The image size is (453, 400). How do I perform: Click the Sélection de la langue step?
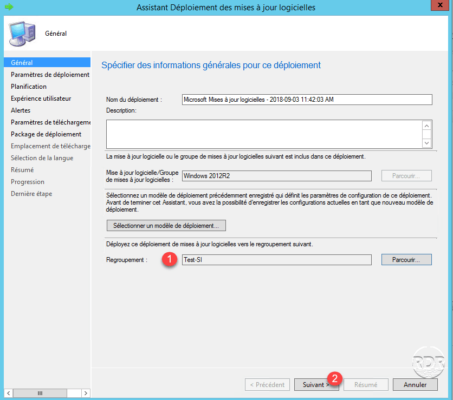coord(42,158)
